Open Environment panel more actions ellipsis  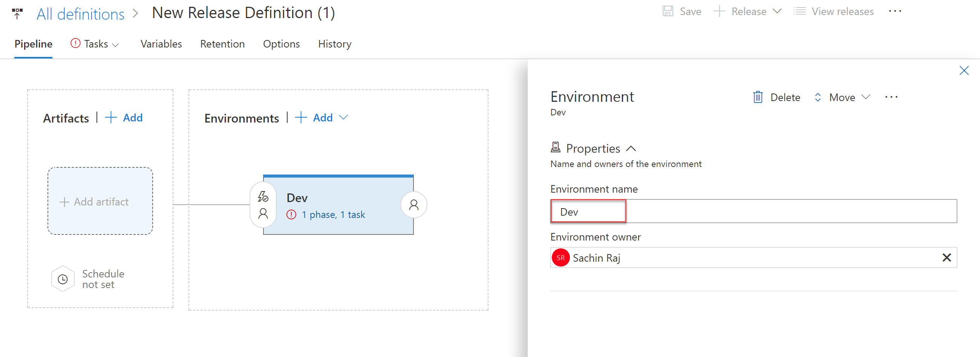click(x=891, y=97)
